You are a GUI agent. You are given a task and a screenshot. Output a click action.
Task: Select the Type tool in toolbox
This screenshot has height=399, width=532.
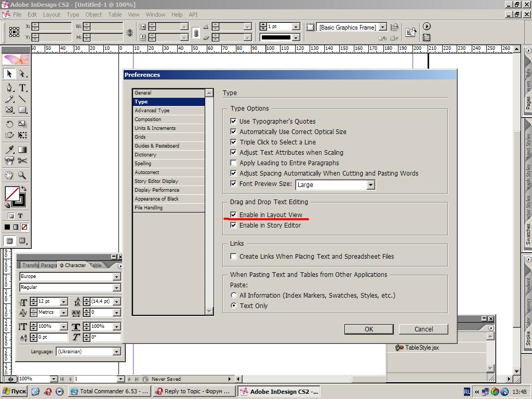(x=22, y=88)
